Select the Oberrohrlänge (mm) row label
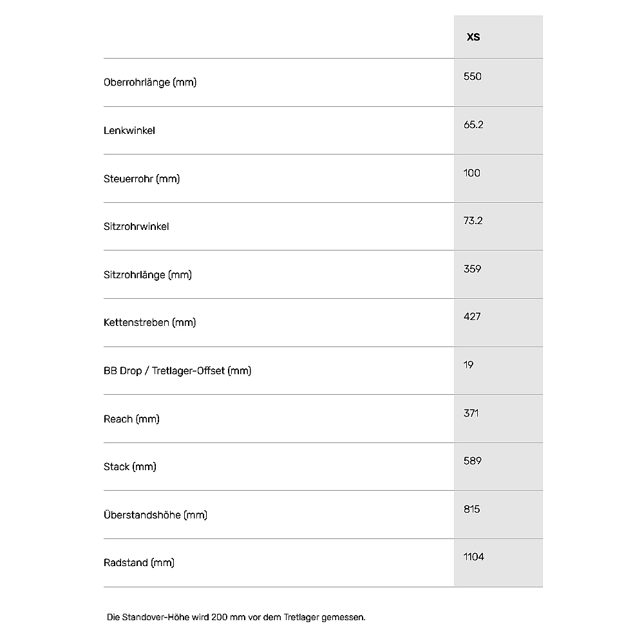 150,82
